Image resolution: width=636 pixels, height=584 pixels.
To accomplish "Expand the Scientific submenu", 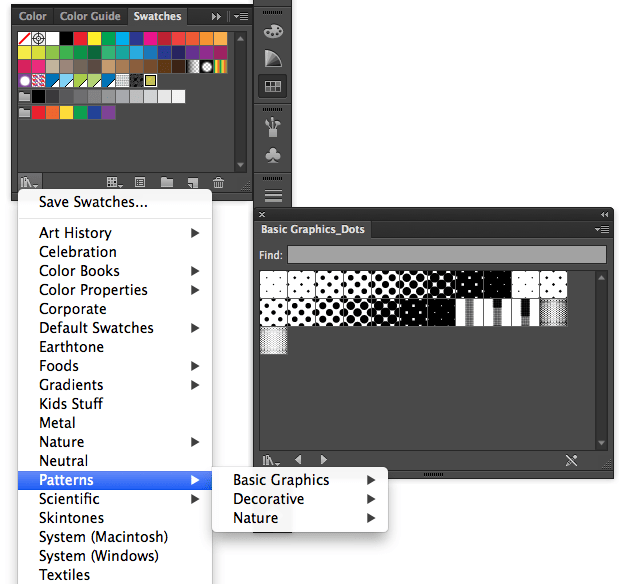I will click(115, 499).
